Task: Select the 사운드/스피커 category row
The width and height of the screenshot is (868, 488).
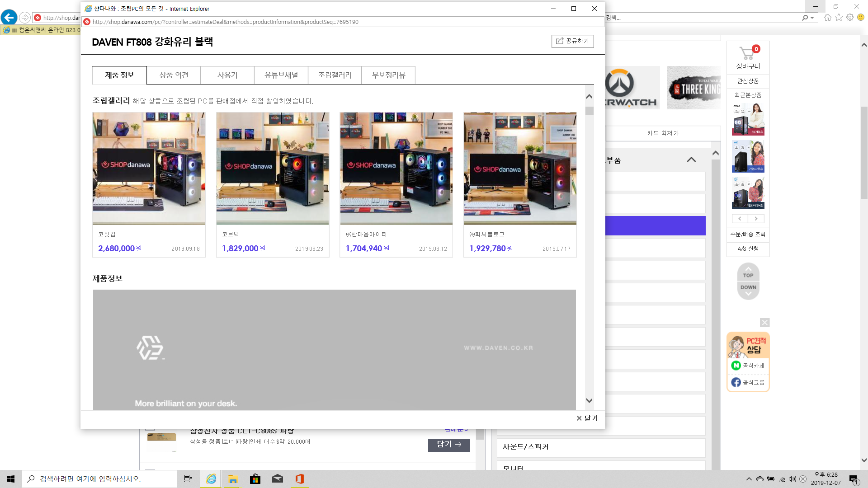Action: pyautogui.click(x=601, y=447)
